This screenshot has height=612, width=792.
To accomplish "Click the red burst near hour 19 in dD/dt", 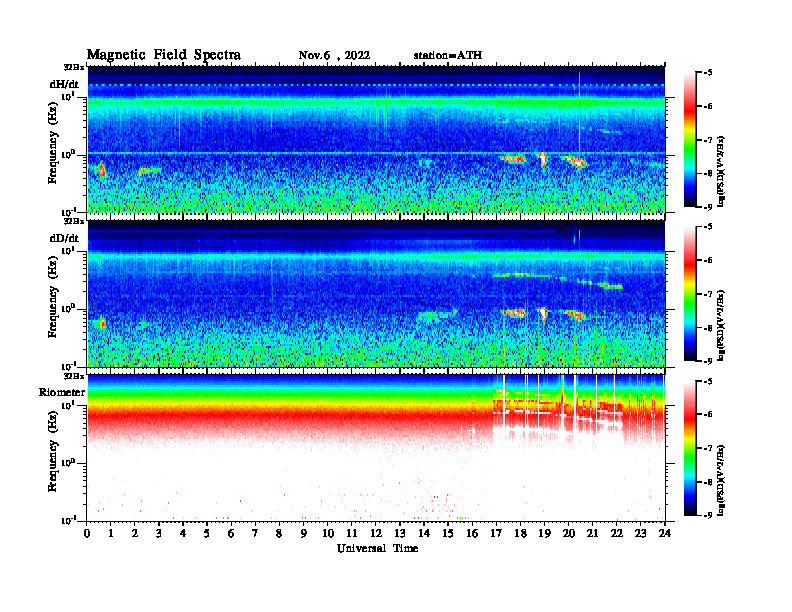I will click(x=543, y=314).
